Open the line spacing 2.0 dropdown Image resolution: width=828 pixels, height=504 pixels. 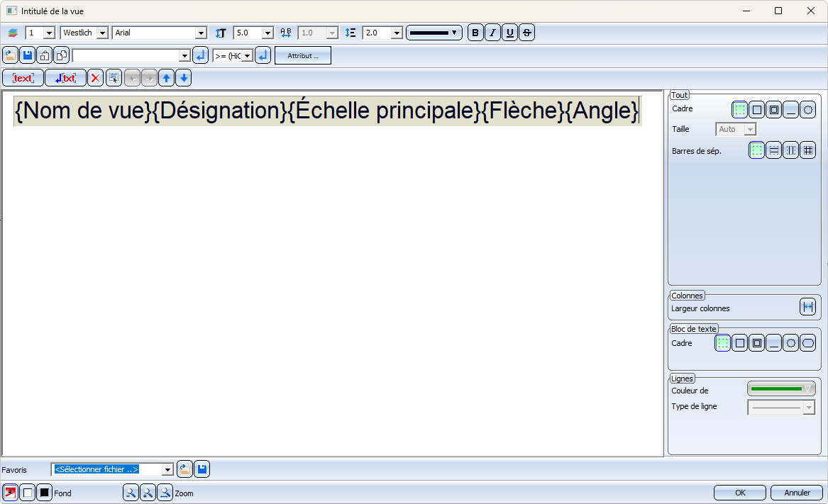click(397, 33)
